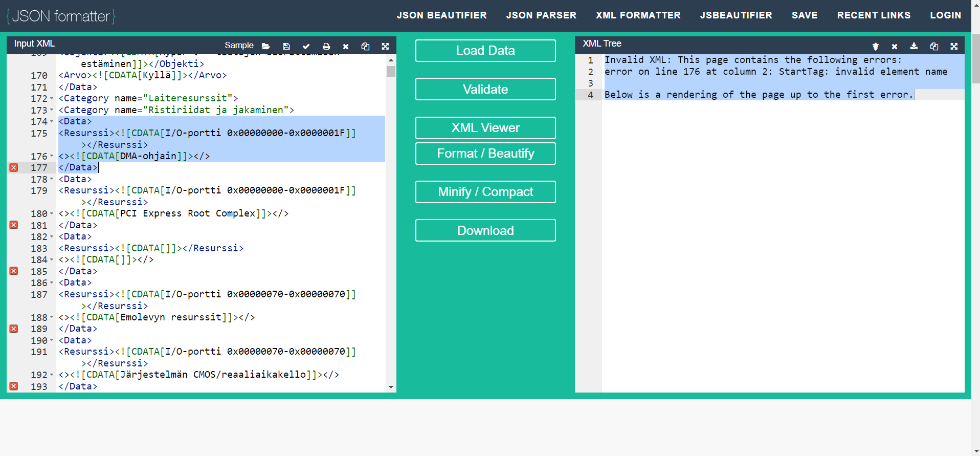Make the XML Tree panel fullscreen
The width and height of the screenshot is (980, 456).
(954, 46)
